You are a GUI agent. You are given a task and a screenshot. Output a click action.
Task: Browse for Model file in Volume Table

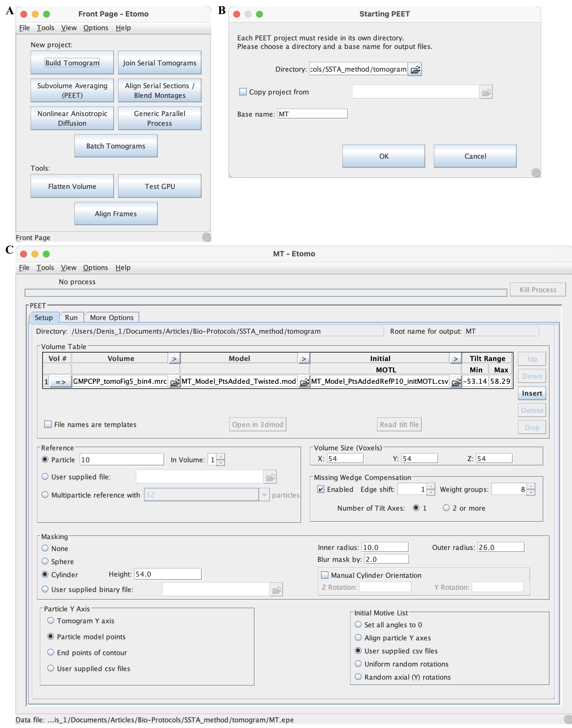coord(304,382)
